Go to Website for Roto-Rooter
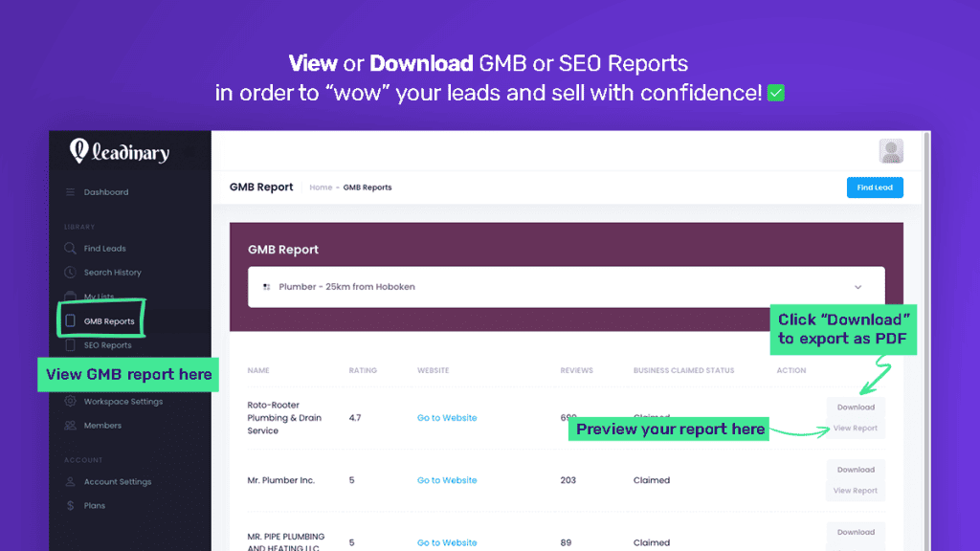 coord(447,418)
